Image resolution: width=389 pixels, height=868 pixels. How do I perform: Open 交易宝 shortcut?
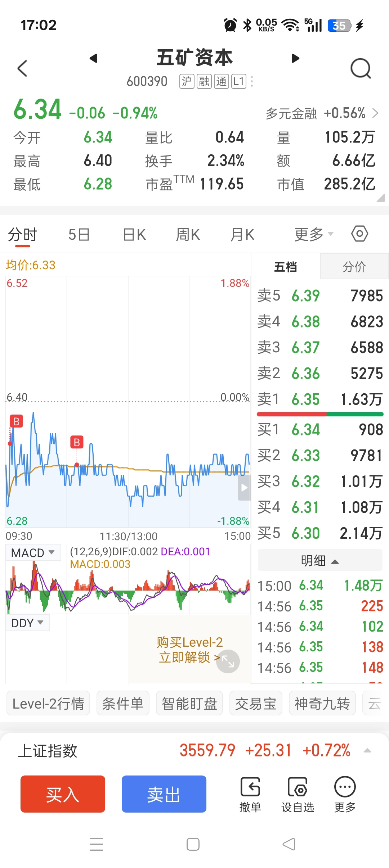pyautogui.click(x=256, y=703)
